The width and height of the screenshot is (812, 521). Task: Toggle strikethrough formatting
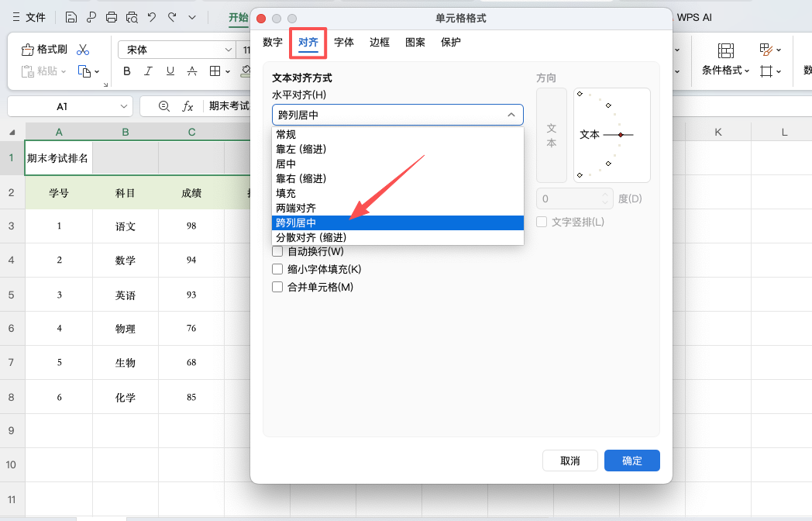tap(191, 71)
